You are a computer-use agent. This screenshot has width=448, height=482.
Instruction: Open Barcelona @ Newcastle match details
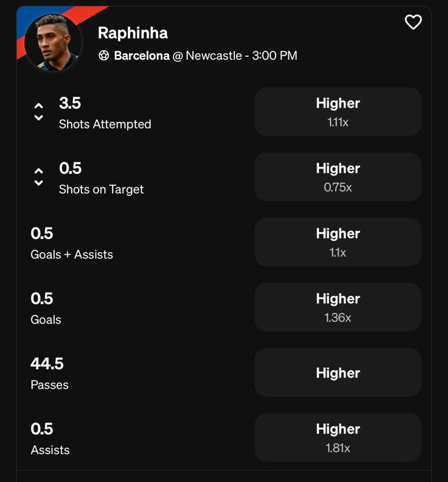click(x=206, y=56)
